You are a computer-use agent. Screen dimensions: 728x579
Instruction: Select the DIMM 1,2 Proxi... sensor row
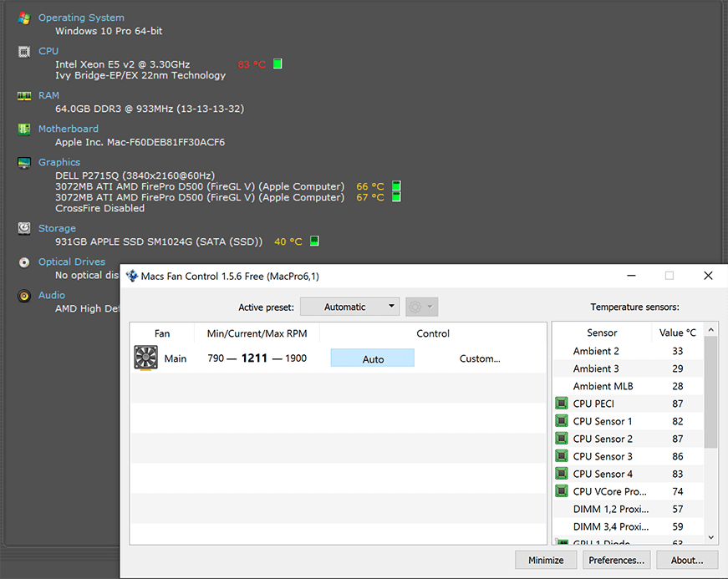[629, 509]
